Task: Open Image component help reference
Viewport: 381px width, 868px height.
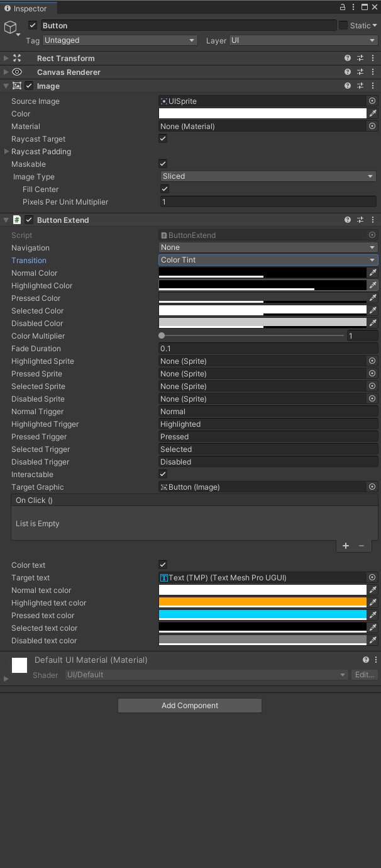Action: pyautogui.click(x=348, y=86)
